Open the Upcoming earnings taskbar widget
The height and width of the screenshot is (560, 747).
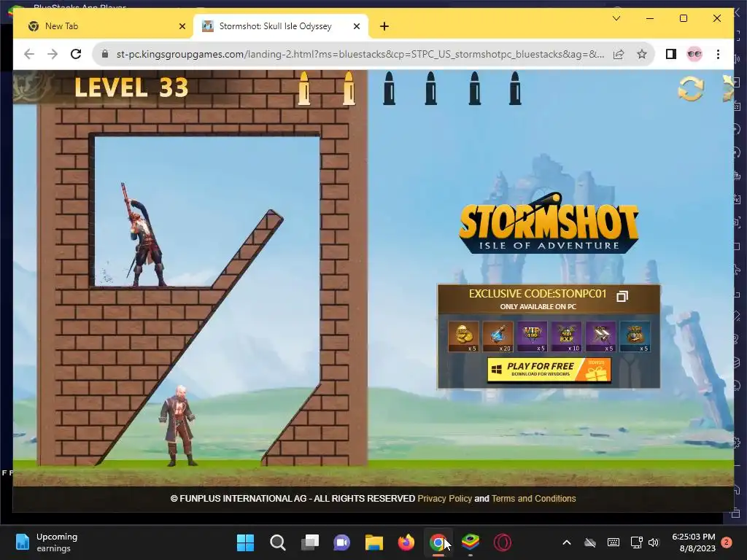pyautogui.click(x=47, y=542)
